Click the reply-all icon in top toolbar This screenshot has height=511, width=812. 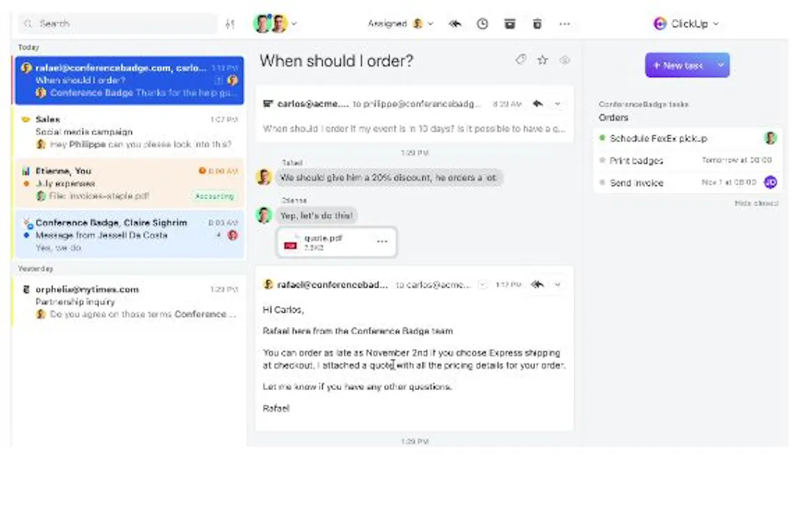tap(455, 24)
